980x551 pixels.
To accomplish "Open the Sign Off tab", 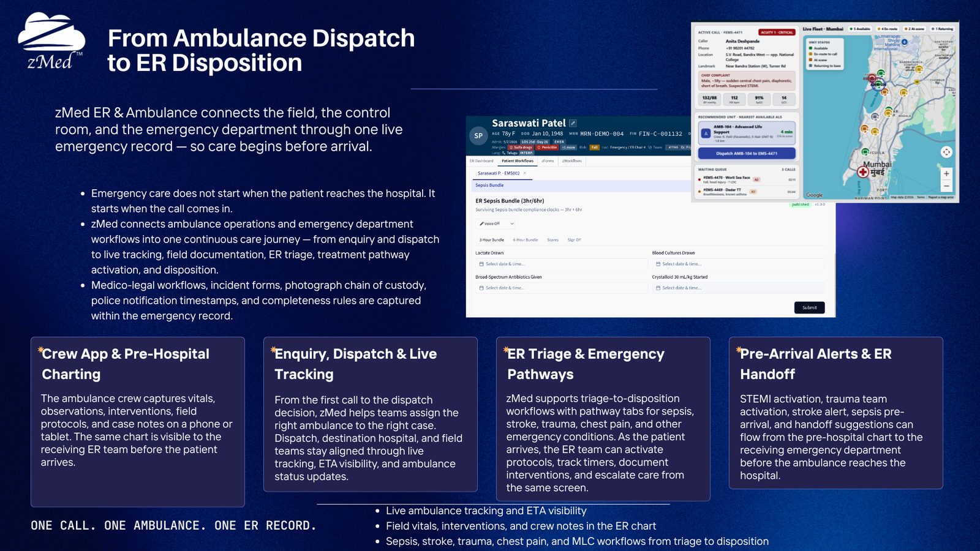I will click(x=574, y=240).
